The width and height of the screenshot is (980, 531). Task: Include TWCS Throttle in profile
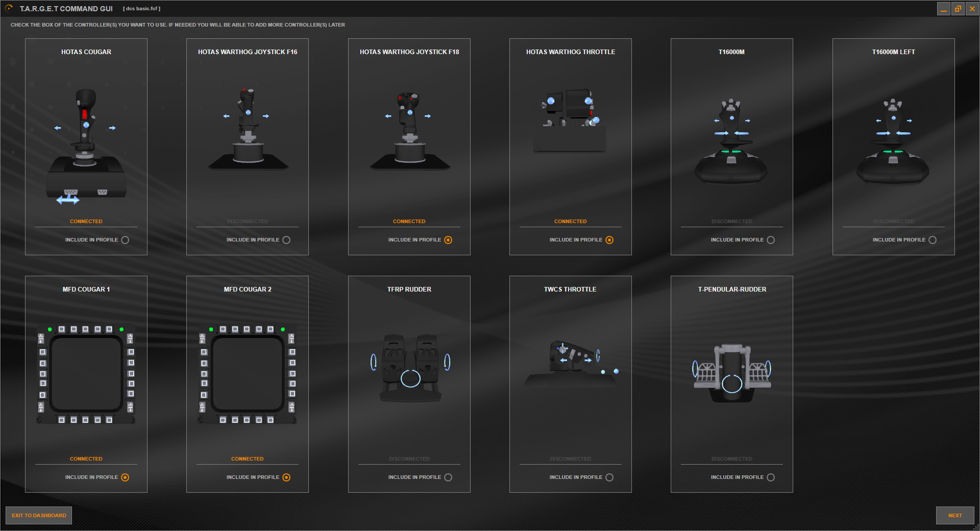609,477
